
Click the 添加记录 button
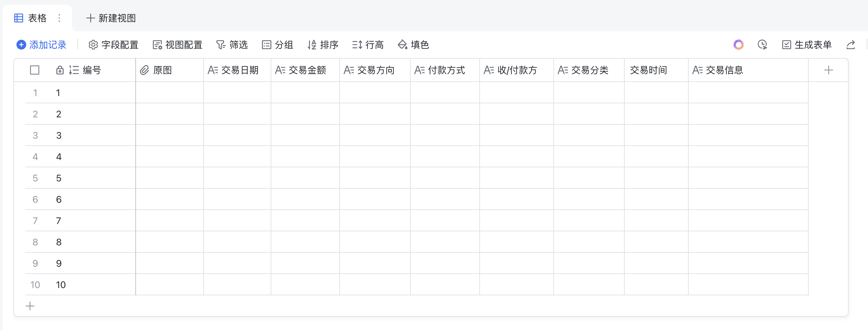tap(41, 45)
